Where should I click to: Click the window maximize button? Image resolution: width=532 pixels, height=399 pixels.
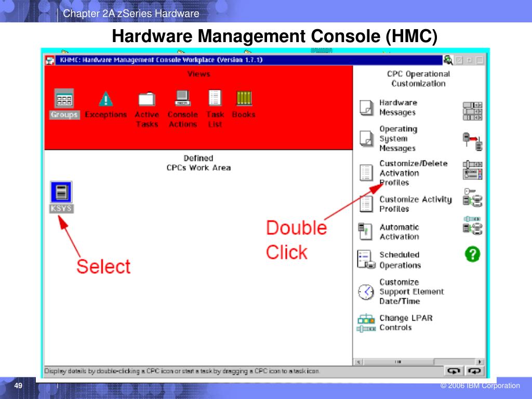pos(480,60)
